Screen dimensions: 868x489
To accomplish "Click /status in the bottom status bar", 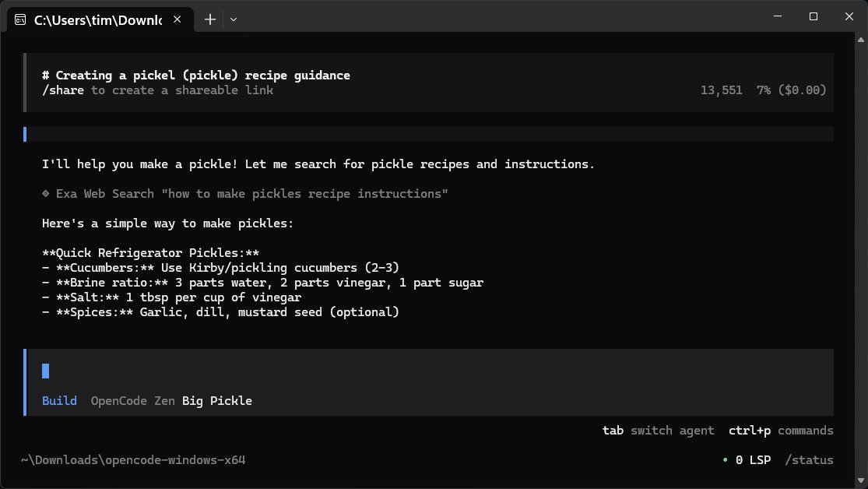I will tap(809, 459).
